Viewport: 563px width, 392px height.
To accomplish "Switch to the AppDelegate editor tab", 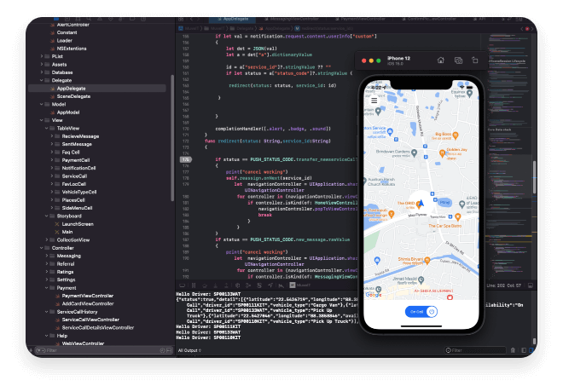I will click(233, 19).
